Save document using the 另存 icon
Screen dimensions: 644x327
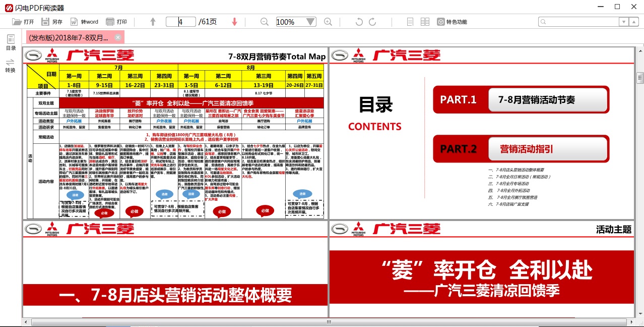(50, 21)
